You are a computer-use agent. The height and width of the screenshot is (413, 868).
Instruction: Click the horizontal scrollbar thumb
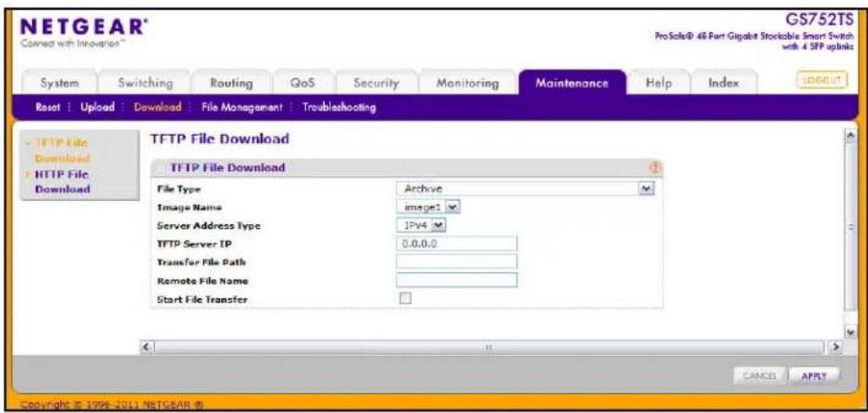pyautogui.click(x=489, y=348)
